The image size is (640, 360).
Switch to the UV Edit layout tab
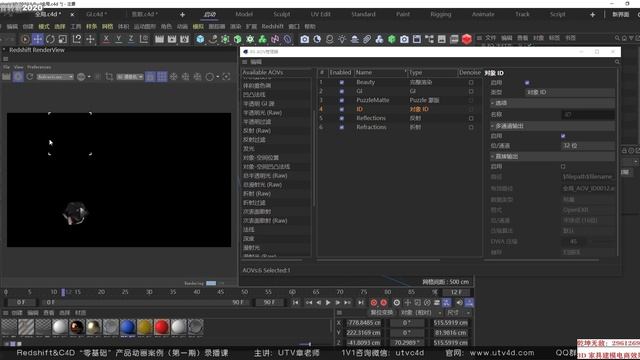(x=320, y=14)
